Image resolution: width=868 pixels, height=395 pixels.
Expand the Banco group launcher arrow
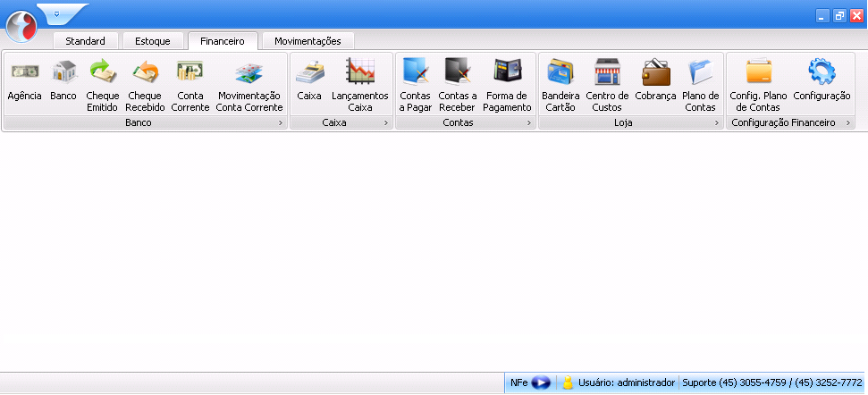tap(280, 122)
